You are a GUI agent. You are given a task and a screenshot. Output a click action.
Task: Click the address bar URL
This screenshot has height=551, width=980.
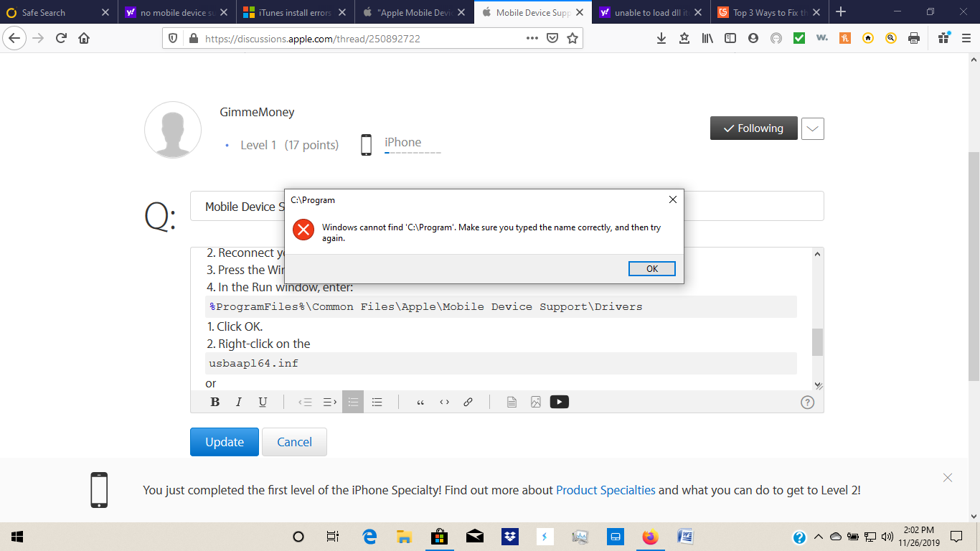coord(312,39)
